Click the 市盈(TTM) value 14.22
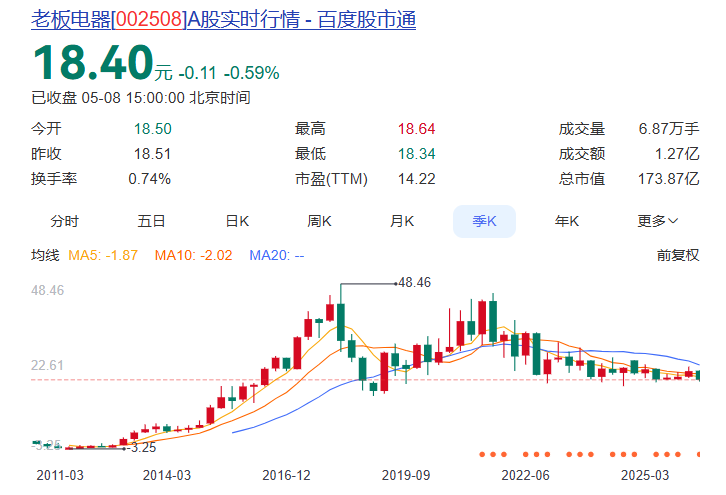726x495 pixels. (417, 179)
